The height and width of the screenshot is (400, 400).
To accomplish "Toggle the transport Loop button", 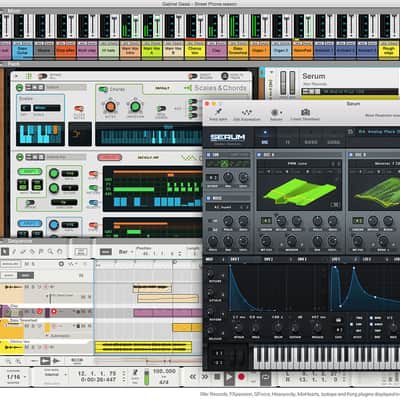I will coord(266,377).
